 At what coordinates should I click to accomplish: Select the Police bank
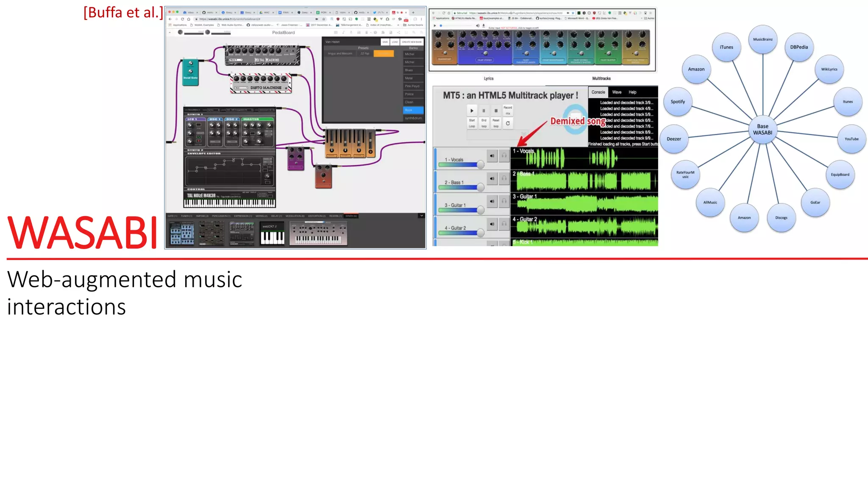413,94
